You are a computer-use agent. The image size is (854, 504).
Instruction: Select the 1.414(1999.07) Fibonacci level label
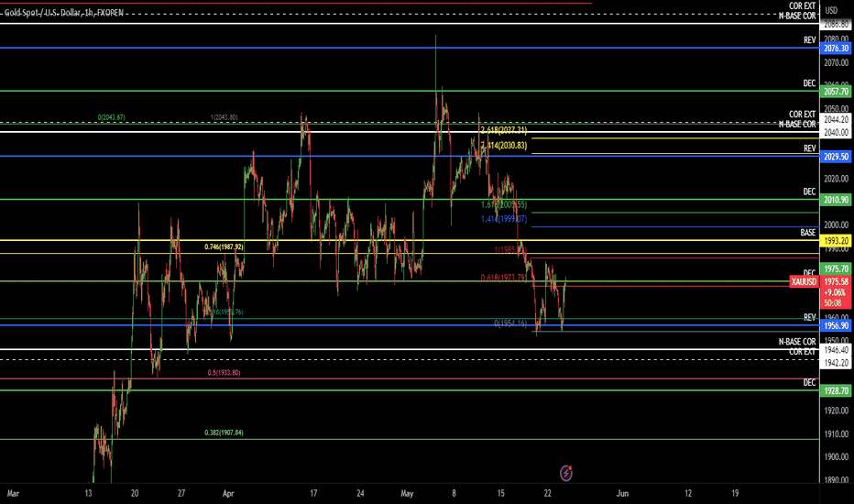pyautogui.click(x=504, y=219)
